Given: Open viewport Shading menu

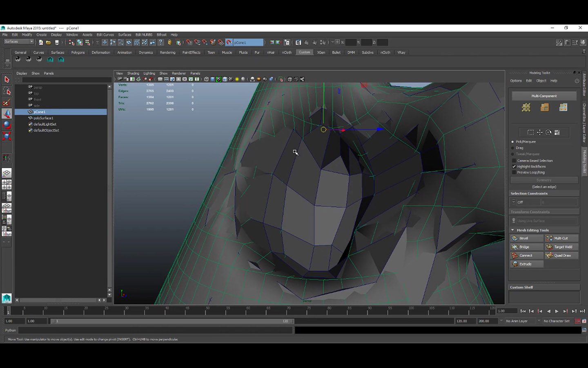Looking at the screenshot, I should point(133,73).
